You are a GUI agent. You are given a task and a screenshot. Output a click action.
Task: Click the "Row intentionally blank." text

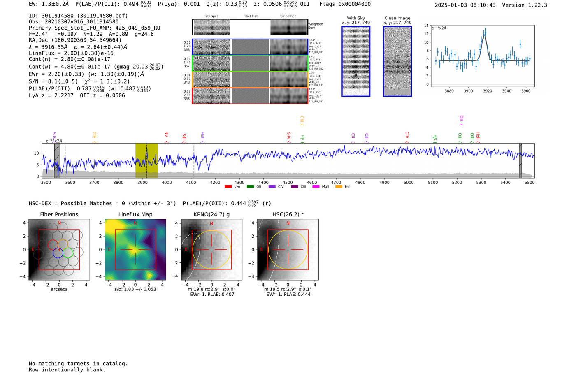(67, 370)
